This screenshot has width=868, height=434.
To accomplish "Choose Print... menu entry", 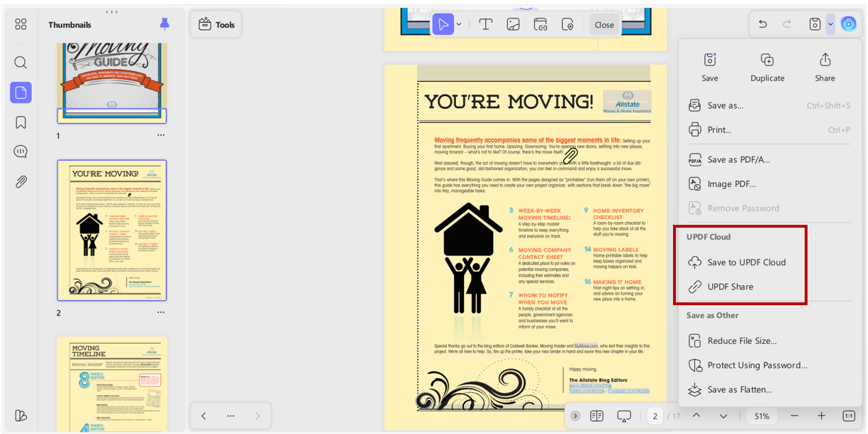I will pos(770,129).
